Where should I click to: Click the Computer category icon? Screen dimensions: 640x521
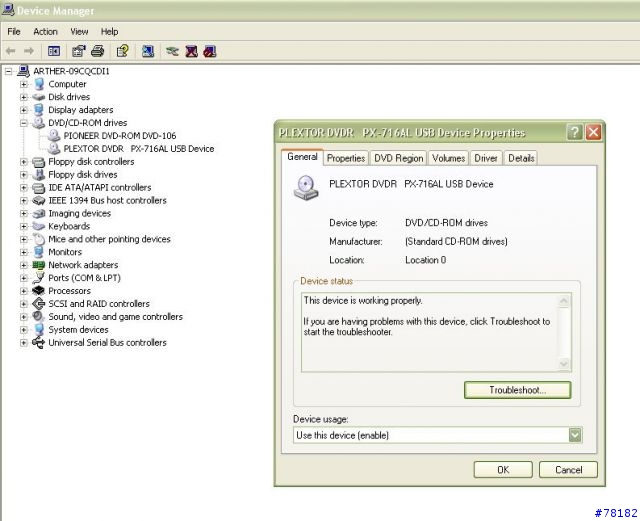tap(39, 84)
